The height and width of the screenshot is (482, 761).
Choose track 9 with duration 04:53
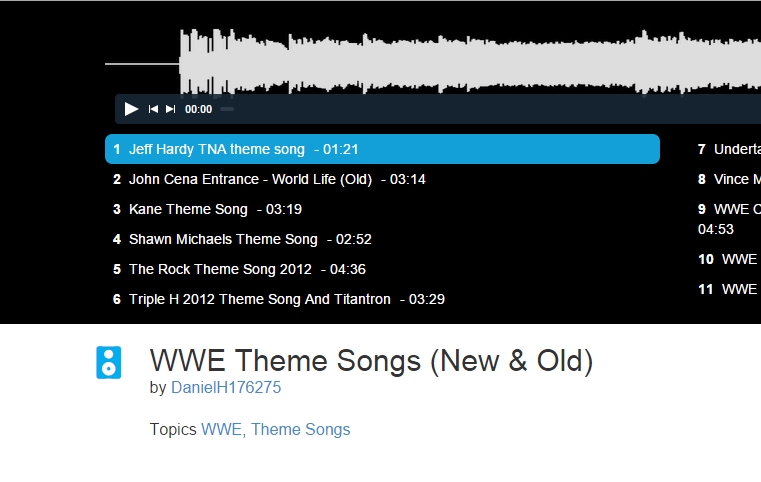pos(730,218)
